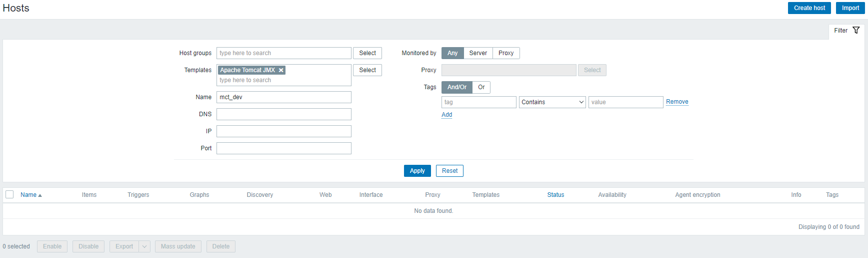Viewport: 868px width, 258px height.
Task: Open template selection with Select button
Action: coord(367,70)
